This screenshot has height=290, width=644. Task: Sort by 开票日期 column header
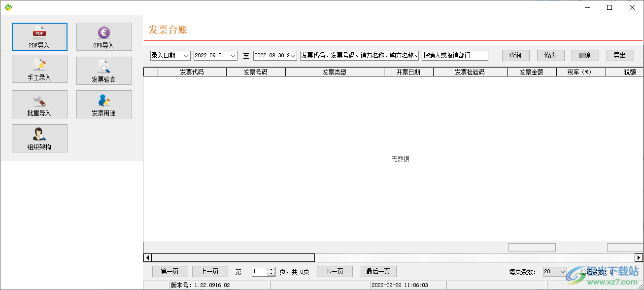pyautogui.click(x=408, y=72)
